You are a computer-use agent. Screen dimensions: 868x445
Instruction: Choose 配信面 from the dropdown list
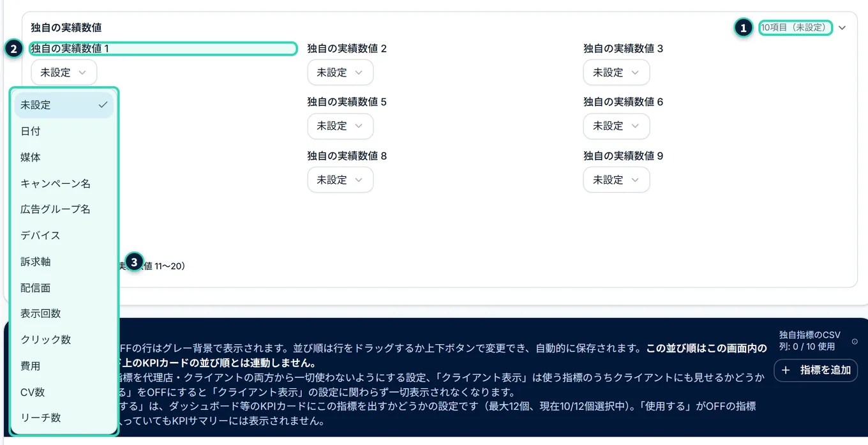coord(64,288)
